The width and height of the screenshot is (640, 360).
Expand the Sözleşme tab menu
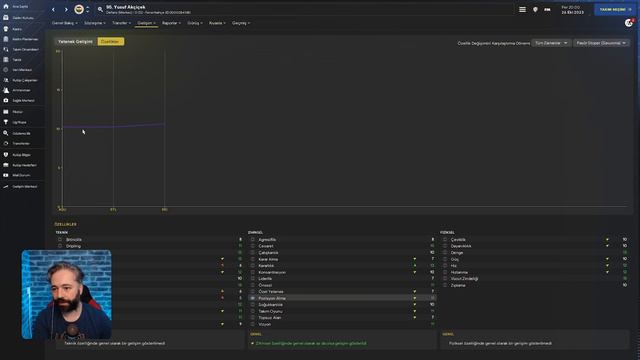95,23
